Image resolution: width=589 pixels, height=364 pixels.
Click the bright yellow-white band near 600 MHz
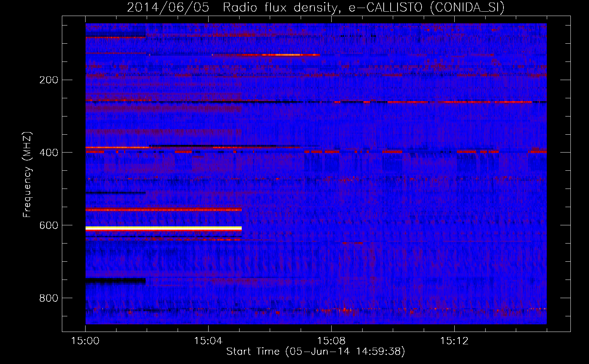tap(163, 228)
